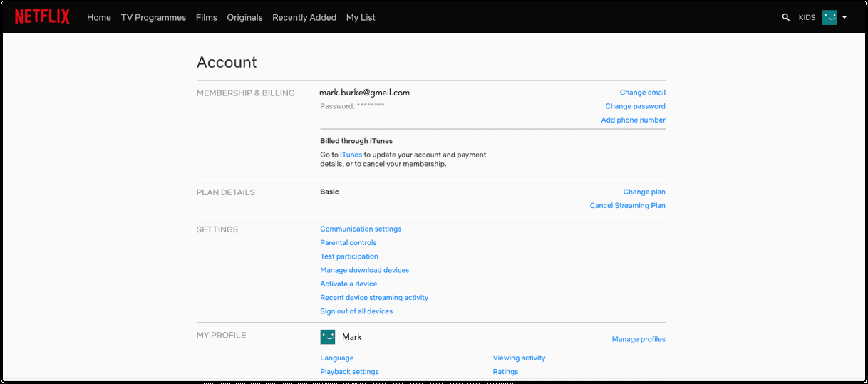
Task: Click Sign out of all devices
Action: (x=356, y=311)
